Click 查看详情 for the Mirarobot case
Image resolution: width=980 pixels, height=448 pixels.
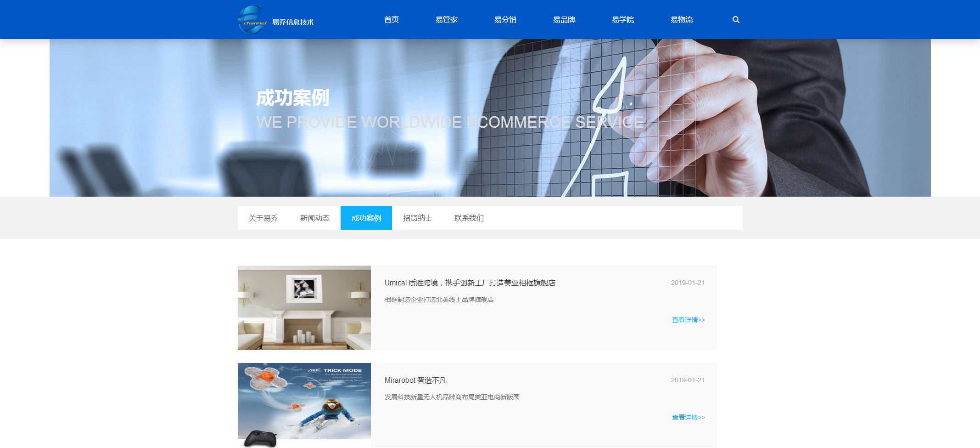688,417
